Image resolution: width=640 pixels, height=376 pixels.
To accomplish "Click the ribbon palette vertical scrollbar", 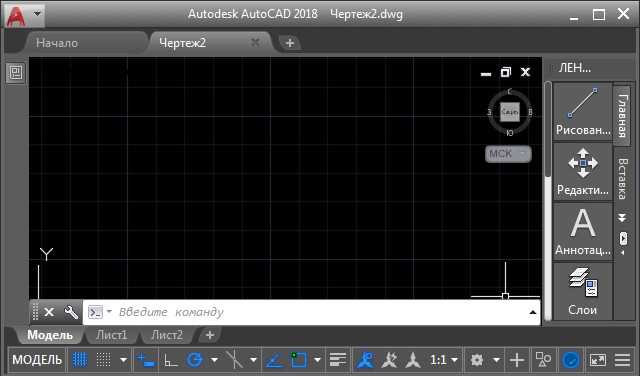I will point(548,130).
